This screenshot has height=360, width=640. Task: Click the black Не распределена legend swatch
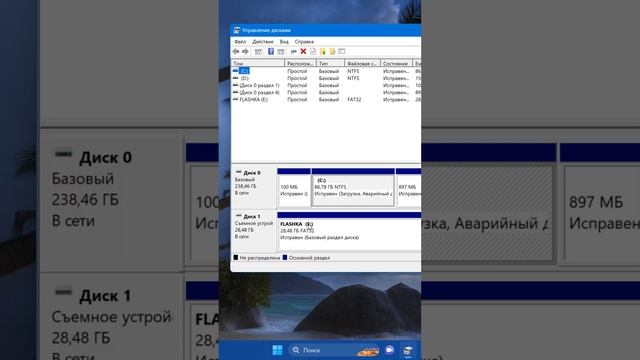236,258
